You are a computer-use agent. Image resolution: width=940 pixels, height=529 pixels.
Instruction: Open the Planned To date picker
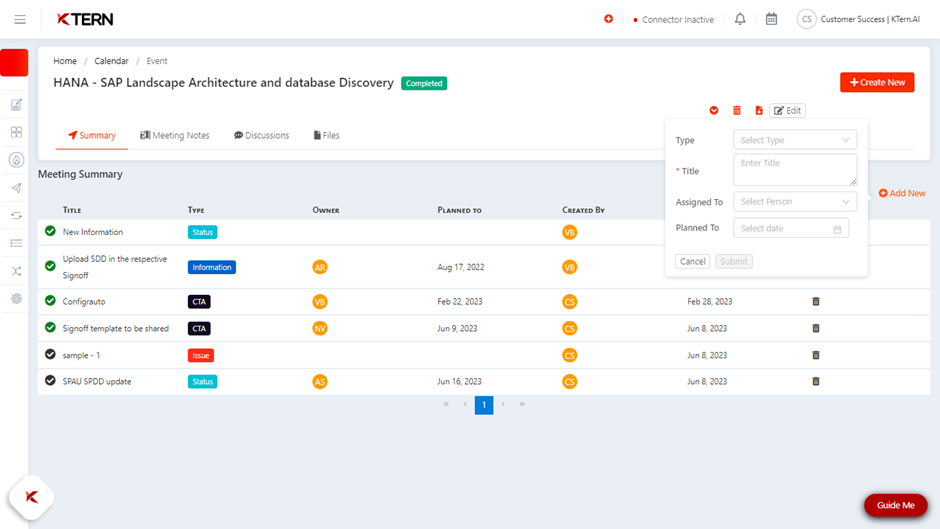(791, 229)
